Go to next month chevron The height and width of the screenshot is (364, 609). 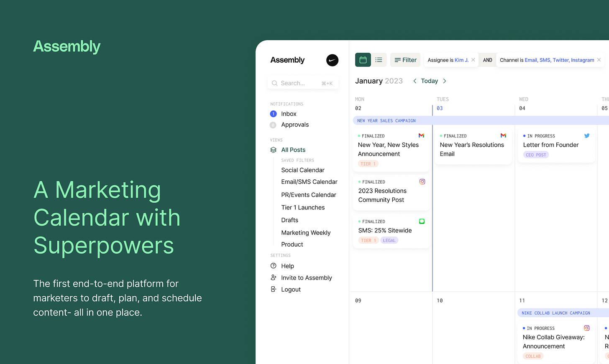[445, 81]
